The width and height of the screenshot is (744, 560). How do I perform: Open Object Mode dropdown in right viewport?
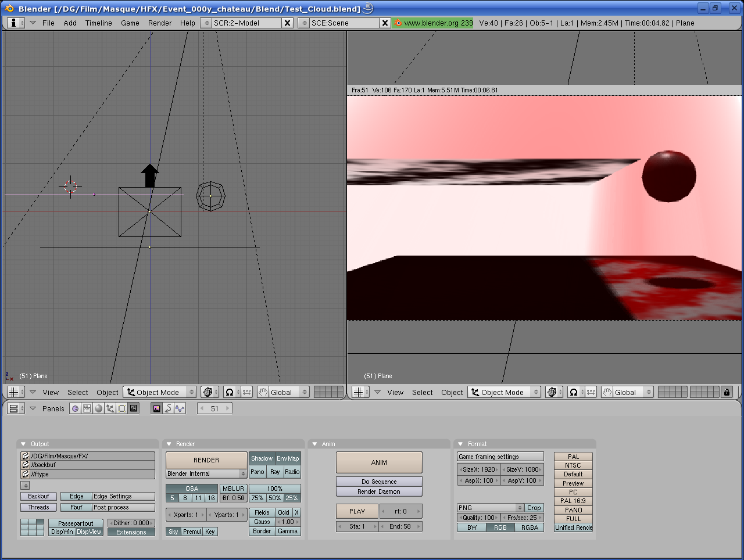pyautogui.click(x=505, y=392)
